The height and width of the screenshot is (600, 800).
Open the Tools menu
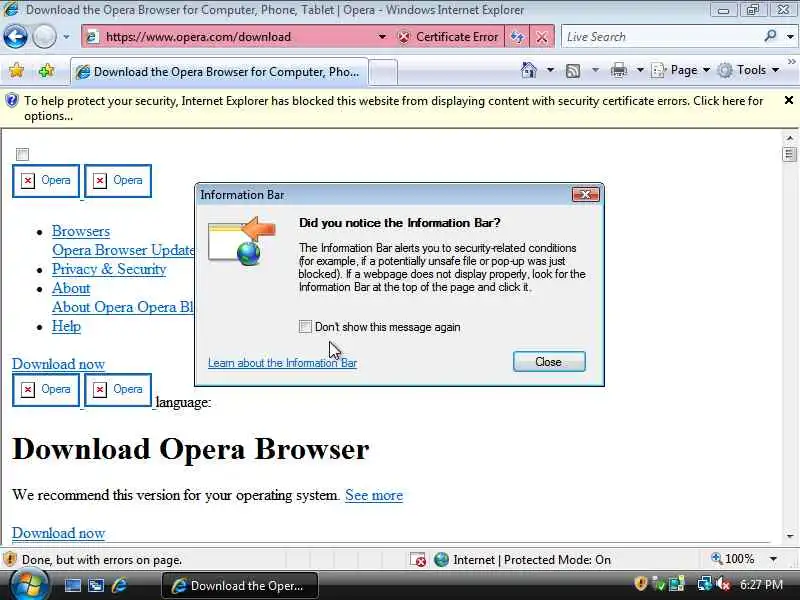pos(748,70)
